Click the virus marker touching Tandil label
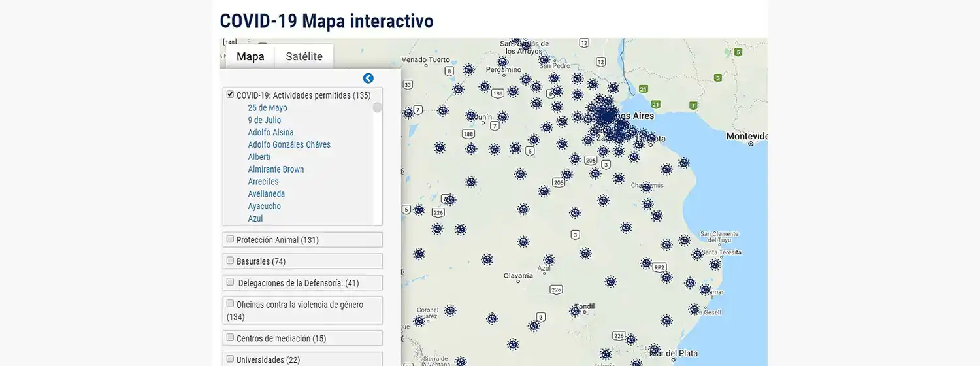 pyautogui.click(x=575, y=310)
